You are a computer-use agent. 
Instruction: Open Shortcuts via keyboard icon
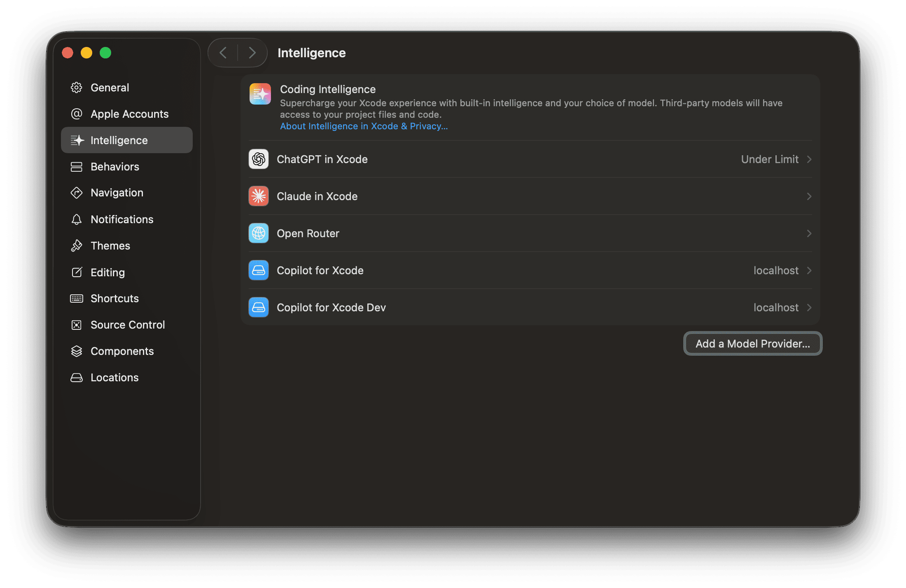(x=77, y=299)
